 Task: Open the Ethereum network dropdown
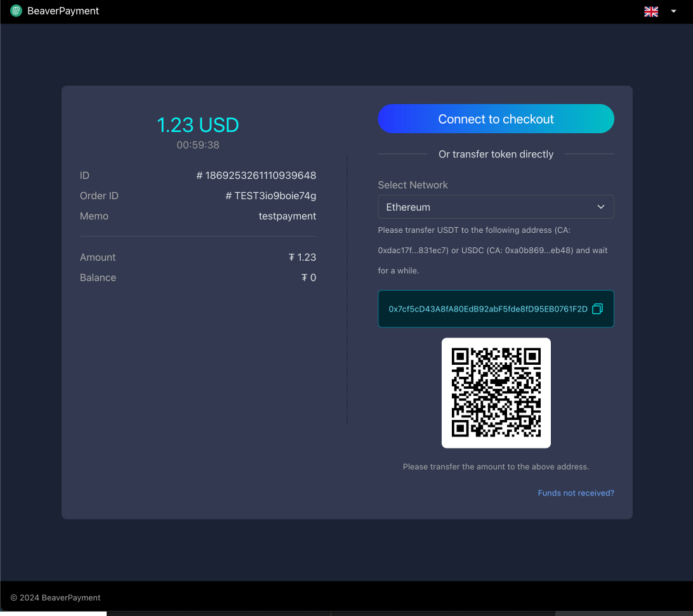[496, 207]
